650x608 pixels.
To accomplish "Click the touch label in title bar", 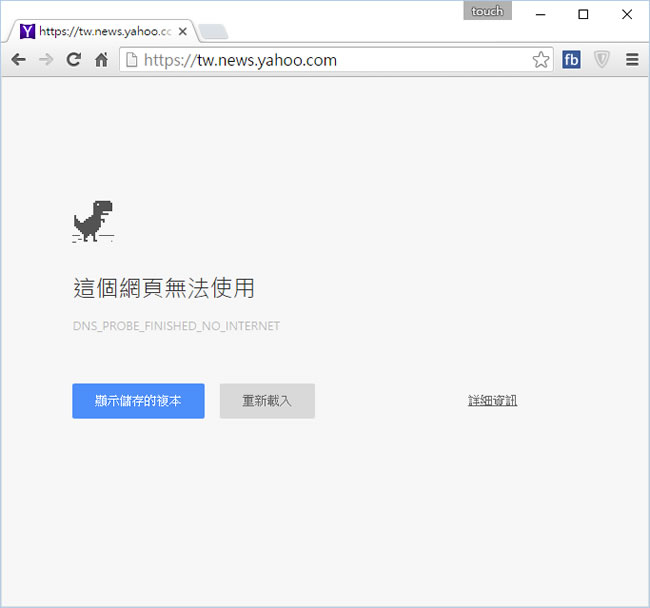I will coord(487,11).
